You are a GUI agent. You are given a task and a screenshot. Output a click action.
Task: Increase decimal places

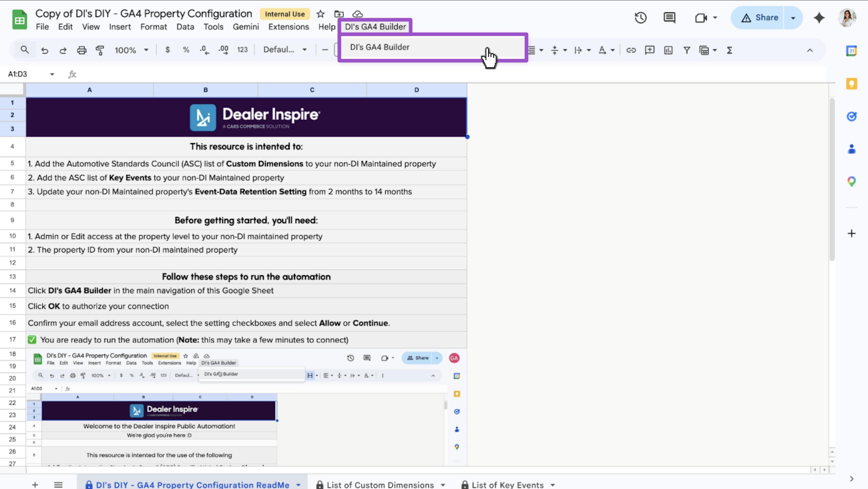(x=223, y=50)
